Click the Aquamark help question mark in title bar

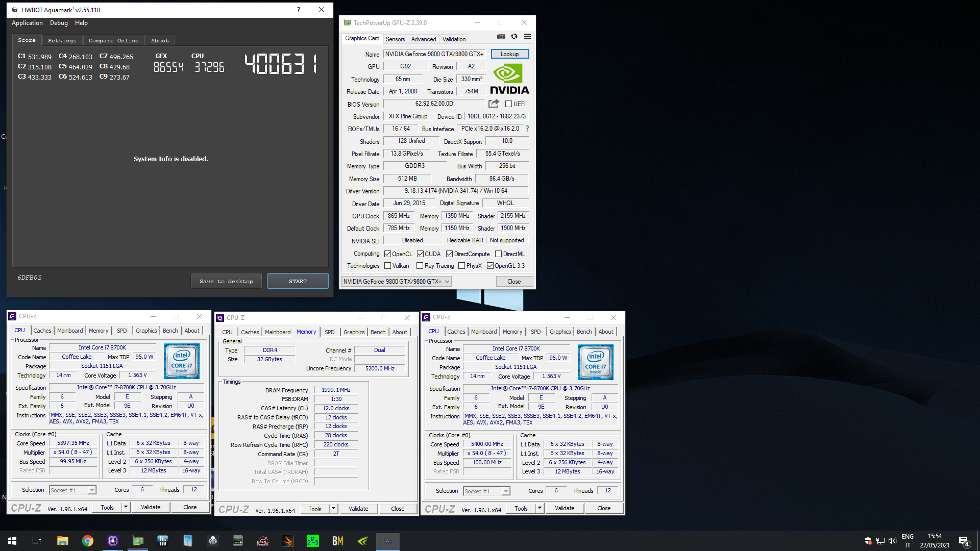(298, 10)
